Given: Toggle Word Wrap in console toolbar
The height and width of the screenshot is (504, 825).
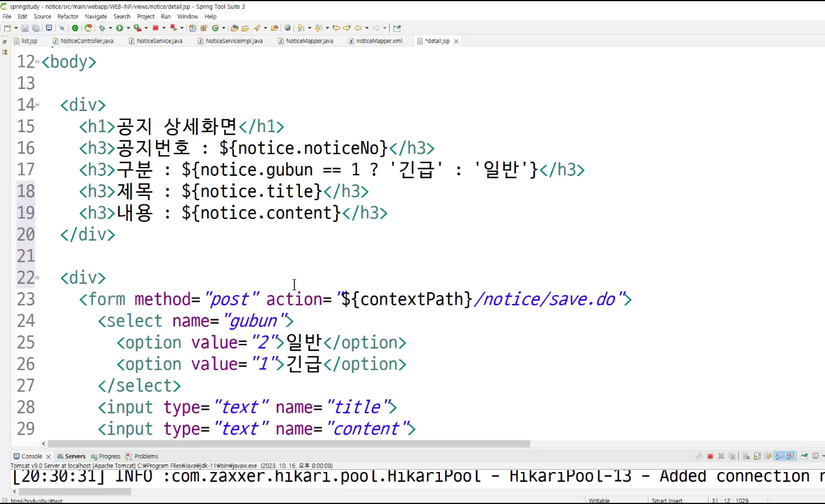Looking at the screenshot, I should pos(768,456).
